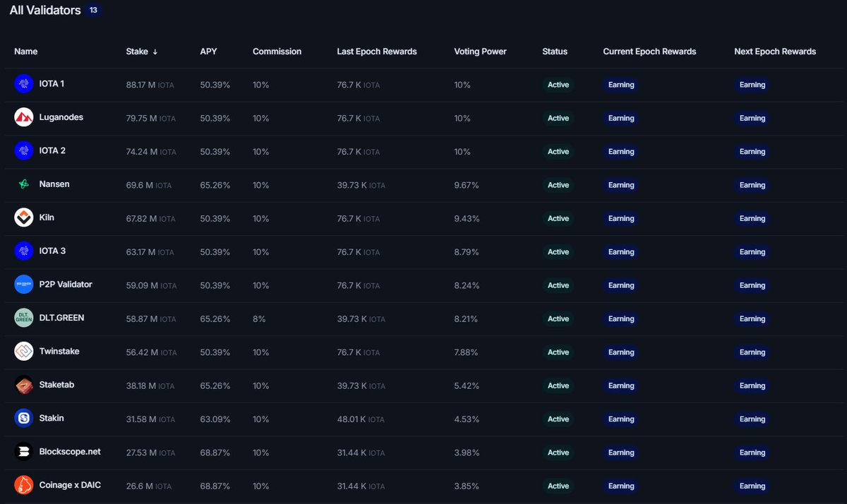Open the Nansen validator name link
This screenshot has width=847, height=504.
(x=55, y=184)
